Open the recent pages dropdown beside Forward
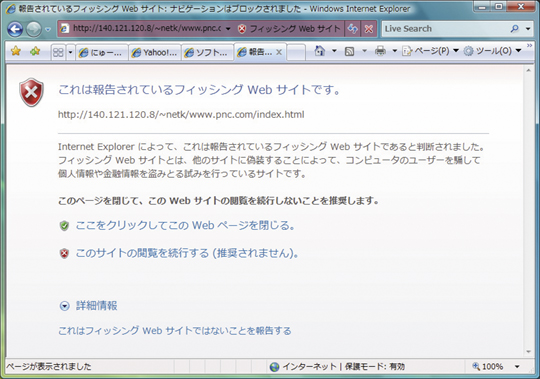This screenshot has width=540, height=379. point(48,30)
